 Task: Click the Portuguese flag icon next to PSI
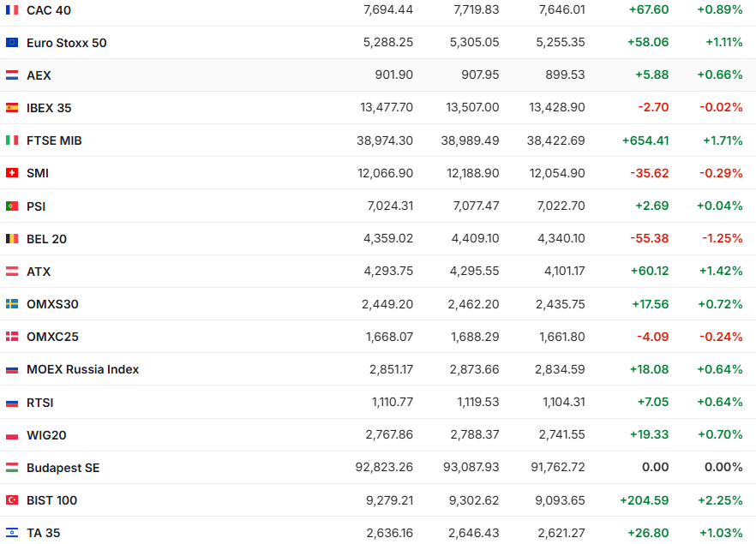(12, 206)
